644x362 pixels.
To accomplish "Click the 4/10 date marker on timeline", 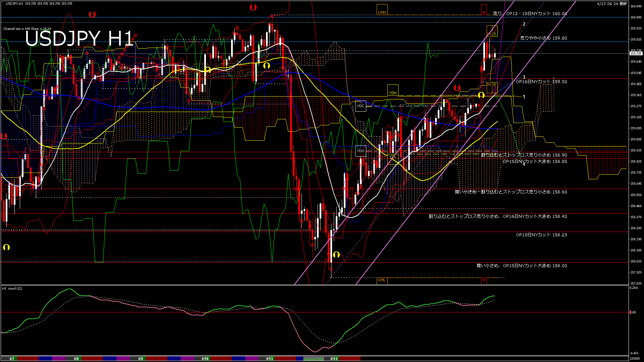I will [205, 359].
